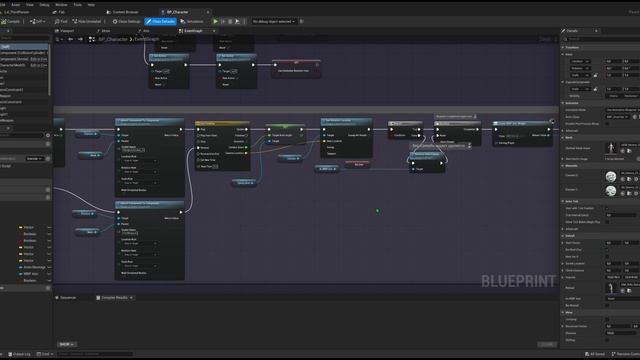Viewport: 640px width, 360px height.
Task: Toggle the Jumping checkbox in Details
Action: click(607, 319)
